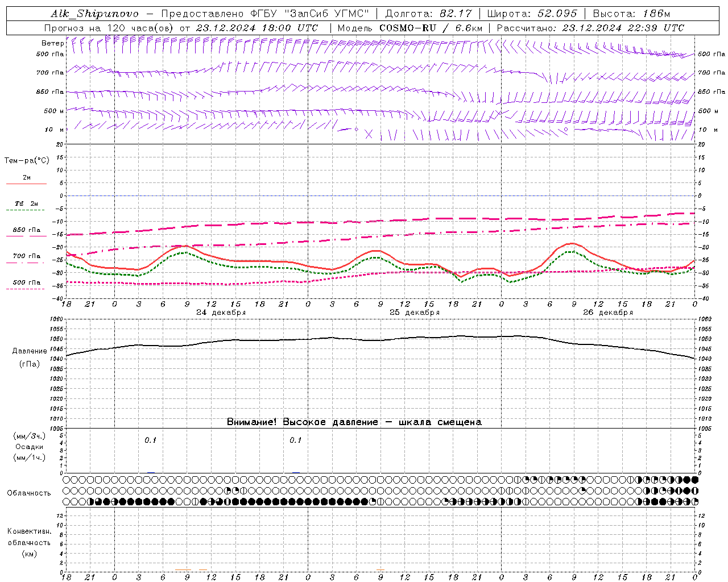Click 'Рассчитано: 23.12.2024 22:39 UTC' timestamp
This screenshot has height=582, width=728.
tap(590, 28)
